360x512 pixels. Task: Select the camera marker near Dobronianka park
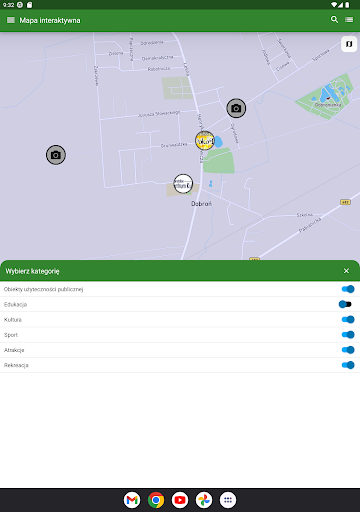coord(236,108)
